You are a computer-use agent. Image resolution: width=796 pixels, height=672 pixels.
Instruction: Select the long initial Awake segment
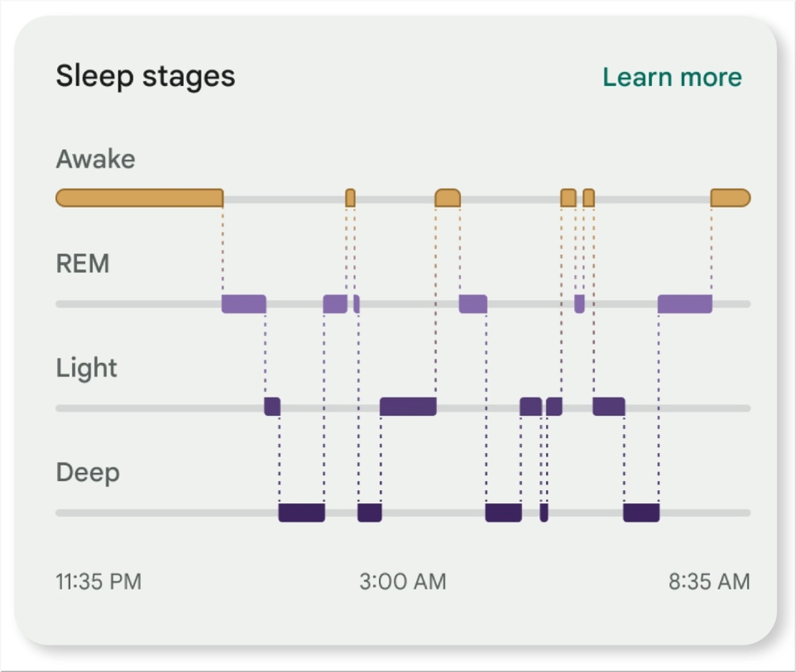tap(140, 198)
